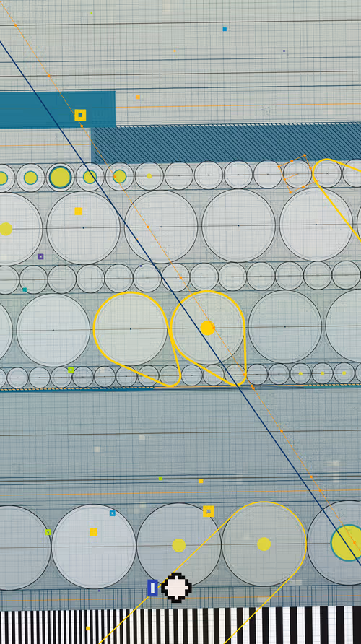Click the solid teal rectangle at upper left
The height and width of the screenshot is (644, 361).
(58, 109)
